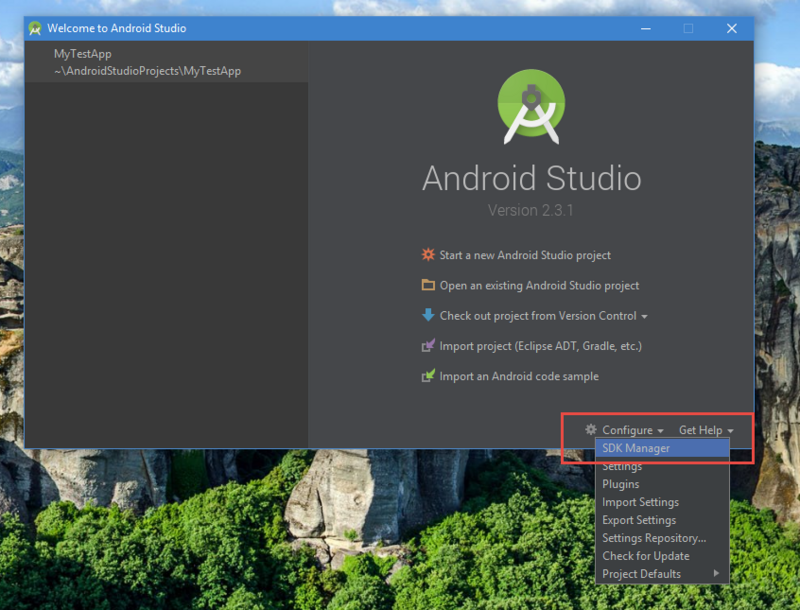Click the purple arrow Import project icon
The height and width of the screenshot is (610, 800).
(x=428, y=345)
